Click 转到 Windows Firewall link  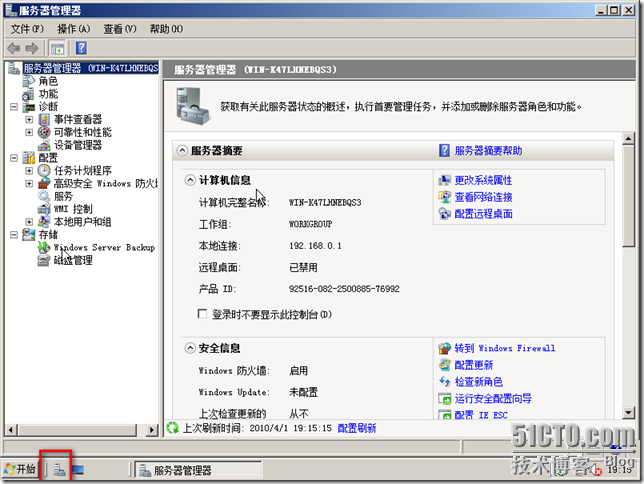pyautogui.click(x=505, y=348)
